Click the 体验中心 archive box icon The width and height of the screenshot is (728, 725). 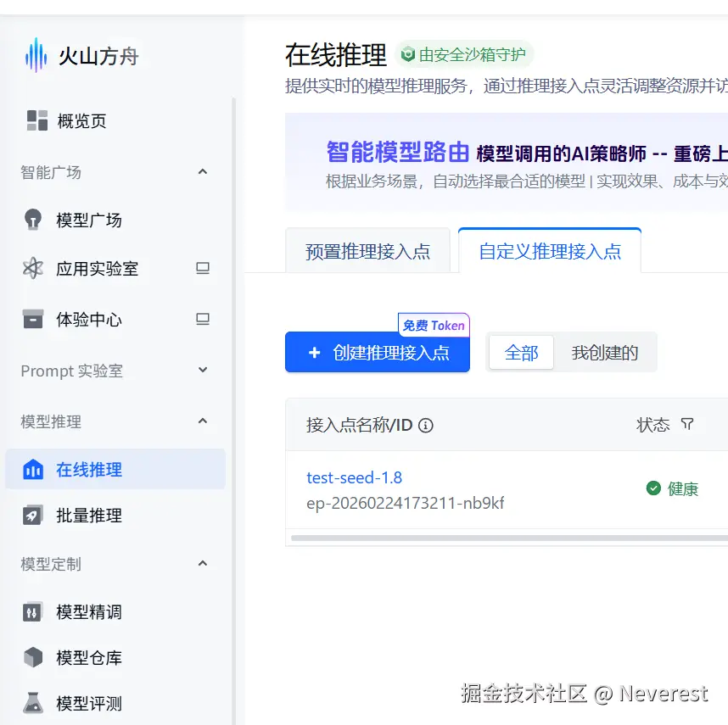tap(33, 319)
